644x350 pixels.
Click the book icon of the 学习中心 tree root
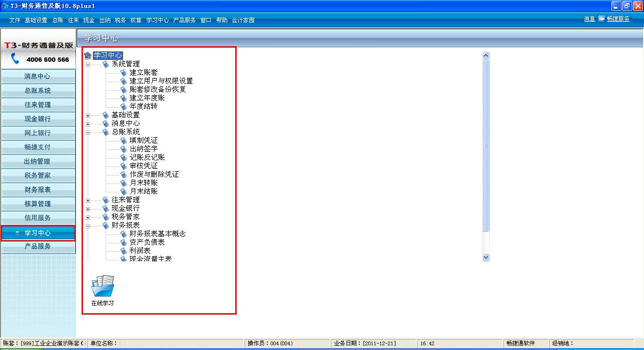88,56
